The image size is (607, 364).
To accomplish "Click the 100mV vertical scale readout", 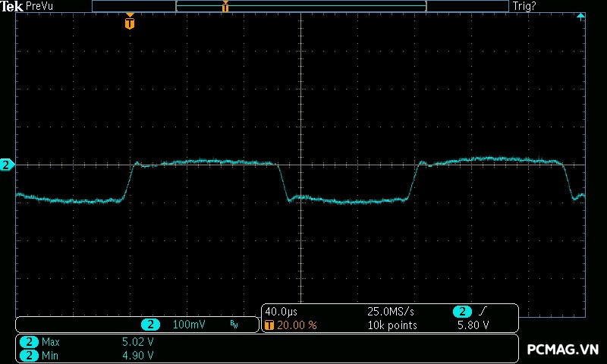I will pos(187,325).
